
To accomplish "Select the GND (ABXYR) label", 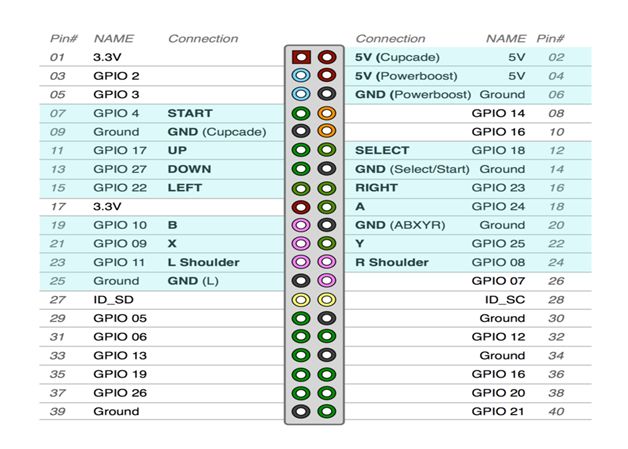I will coord(400,225).
